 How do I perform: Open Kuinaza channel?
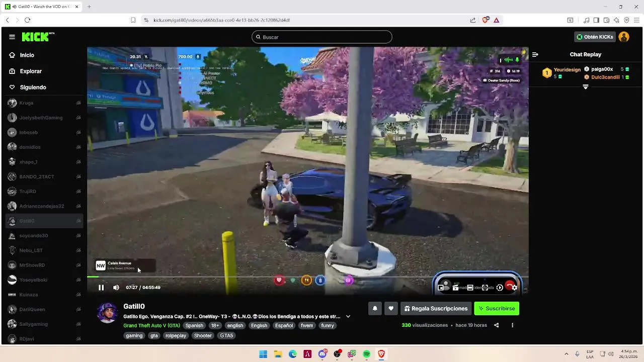pos(44,295)
